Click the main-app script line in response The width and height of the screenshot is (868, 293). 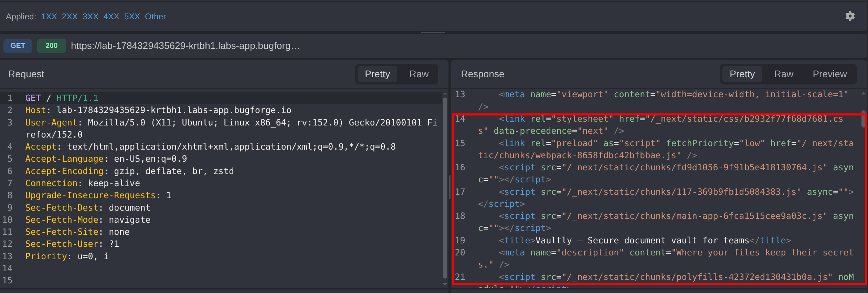(x=666, y=222)
